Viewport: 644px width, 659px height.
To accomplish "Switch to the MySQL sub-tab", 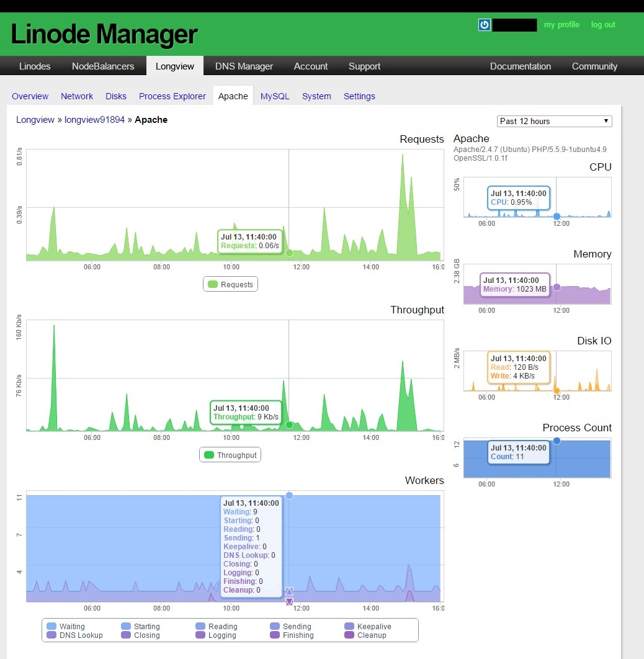I will coord(275,96).
